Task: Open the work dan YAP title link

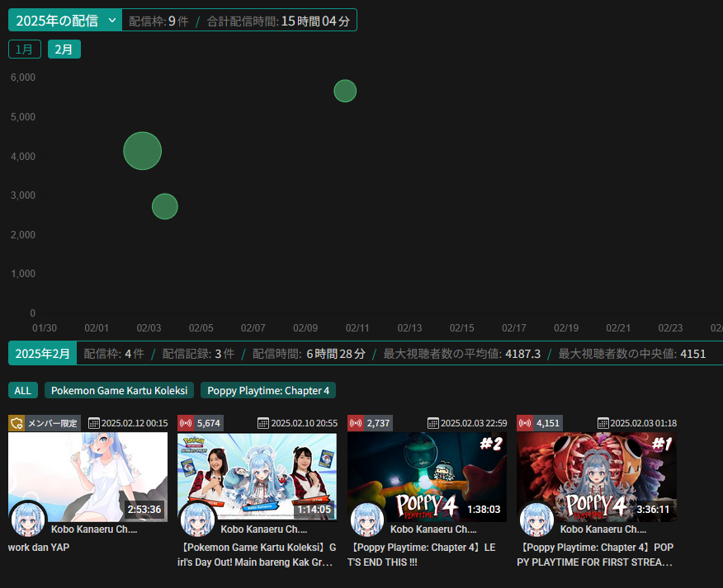Action: coord(40,547)
